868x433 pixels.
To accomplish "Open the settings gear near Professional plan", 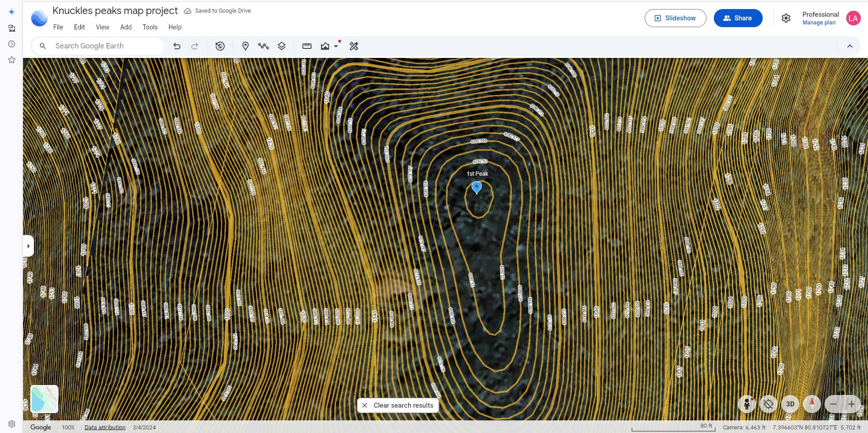I will (x=786, y=18).
